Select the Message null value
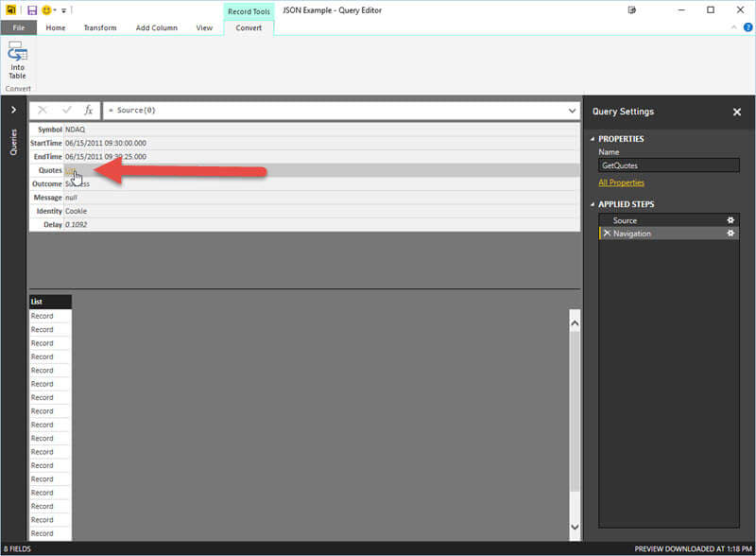This screenshot has width=756, height=556. (x=72, y=198)
